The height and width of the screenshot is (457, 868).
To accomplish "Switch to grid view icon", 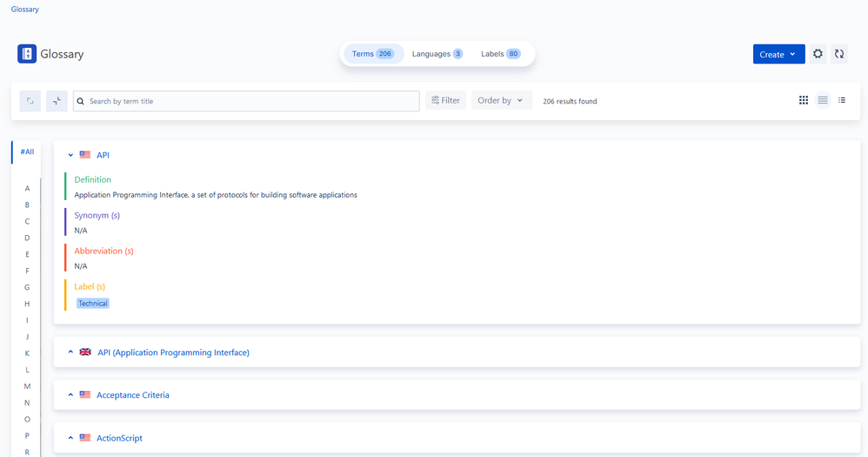I will tap(804, 100).
